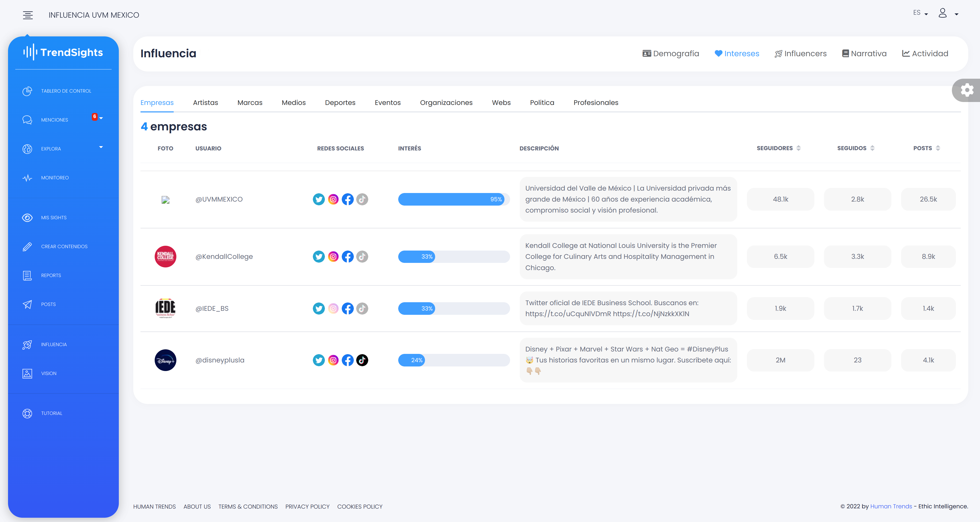The height and width of the screenshot is (522, 980).
Task: Click the IEDE logo photo
Action: 165,309
